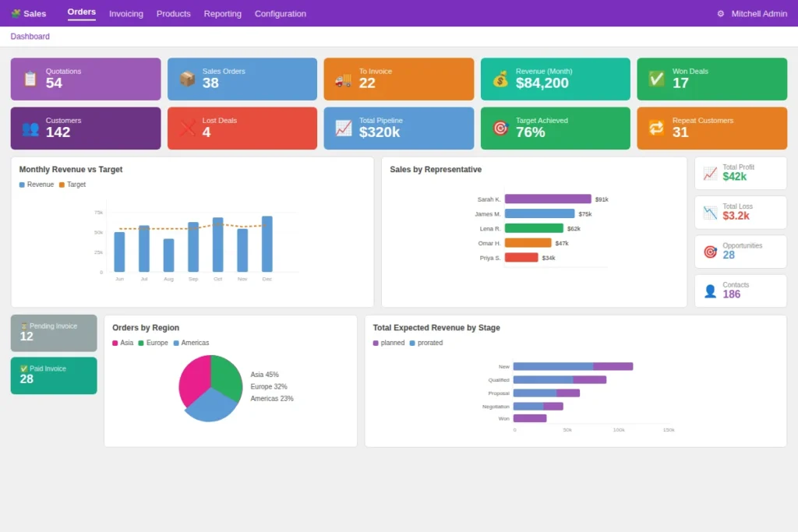This screenshot has width=798, height=532.
Task: Open the Customers 142 card
Action: [x=86, y=129]
